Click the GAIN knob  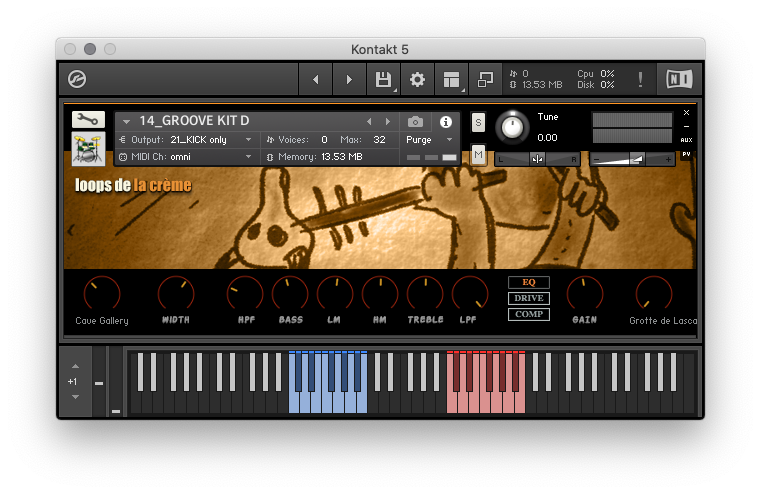pos(585,294)
